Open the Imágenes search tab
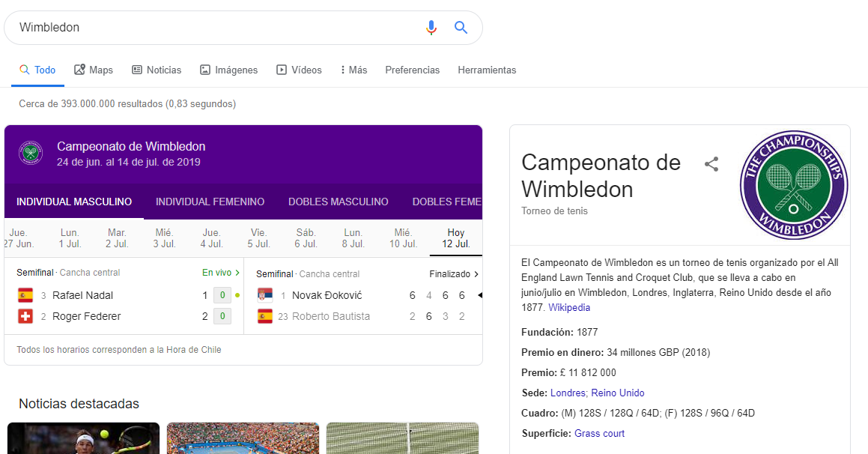Image resolution: width=868 pixels, height=454 pixels. [228, 70]
